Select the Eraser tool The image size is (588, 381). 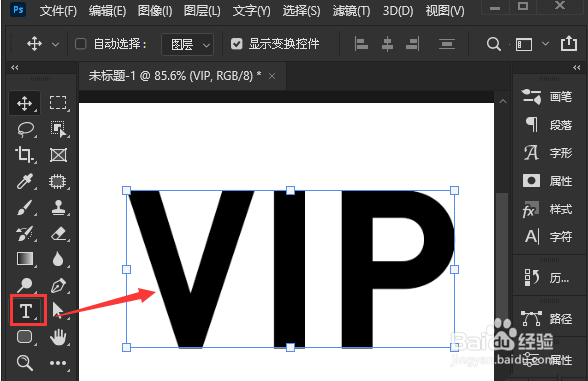point(58,233)
